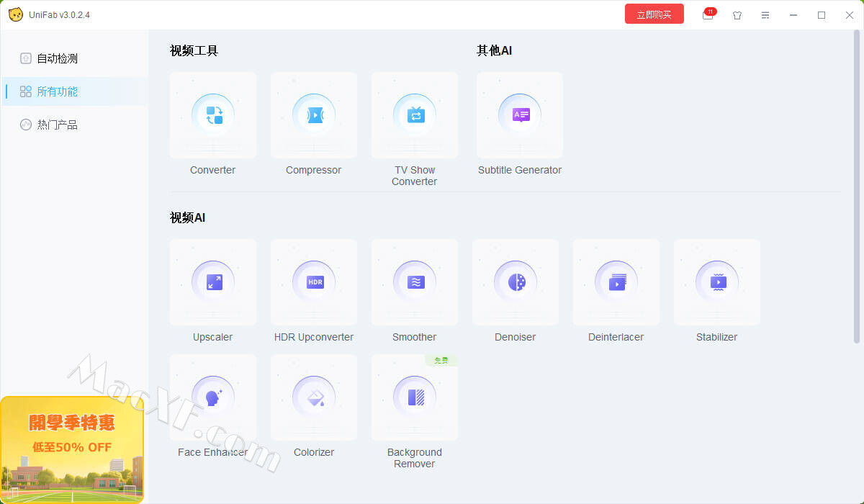Choose the Smoother tool icon
Viewport: 864px width, 504px height.
point(415,282)
